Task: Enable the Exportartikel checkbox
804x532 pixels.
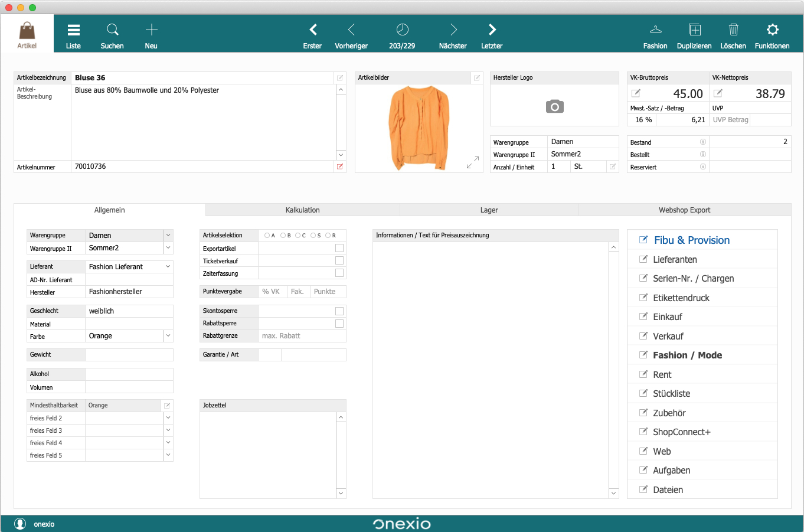Action: tap(339, 249)
